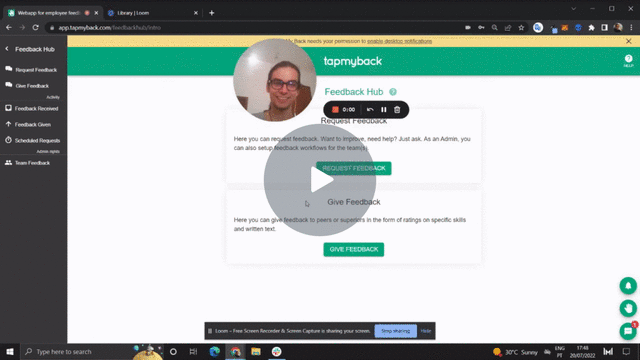Open the chat bubble floating button
Viewport: 640px width, 360px height.
coord(628,331)
